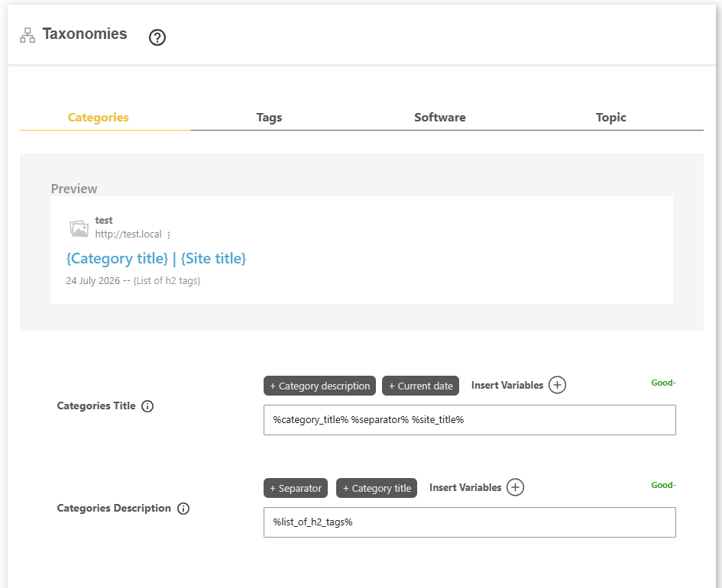Focus the Categories Description input field
The width and height of the screenshot is (722, 588).
tap(470, 522)
